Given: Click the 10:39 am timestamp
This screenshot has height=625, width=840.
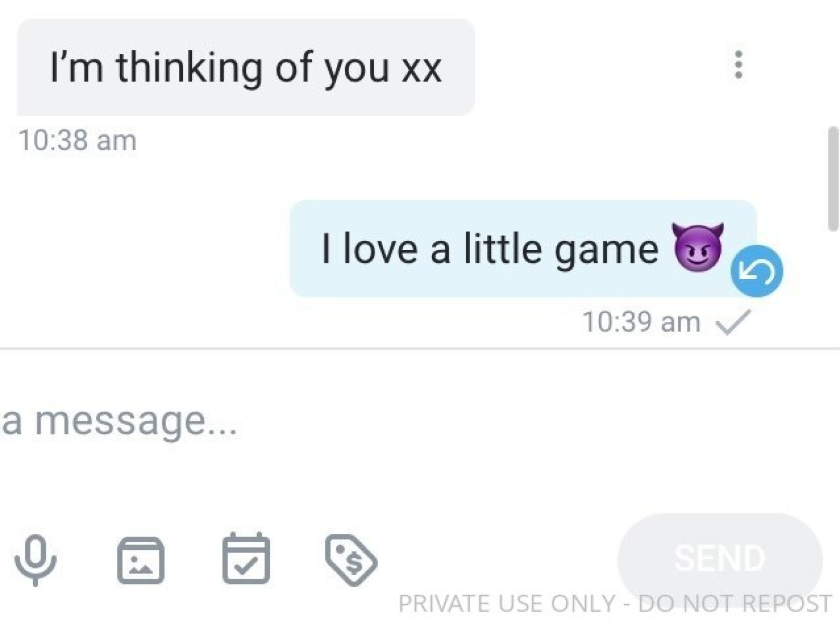Looking at the screenshot, I should point(641,322).
